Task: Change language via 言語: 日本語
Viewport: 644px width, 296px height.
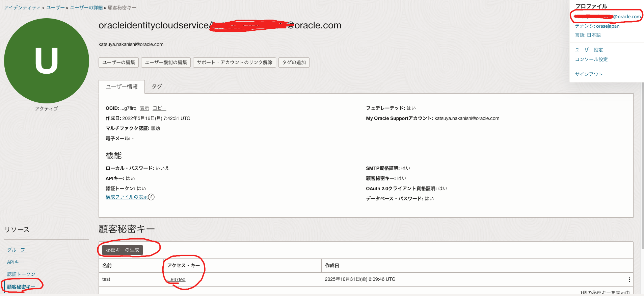Action: tap(588, 35)
